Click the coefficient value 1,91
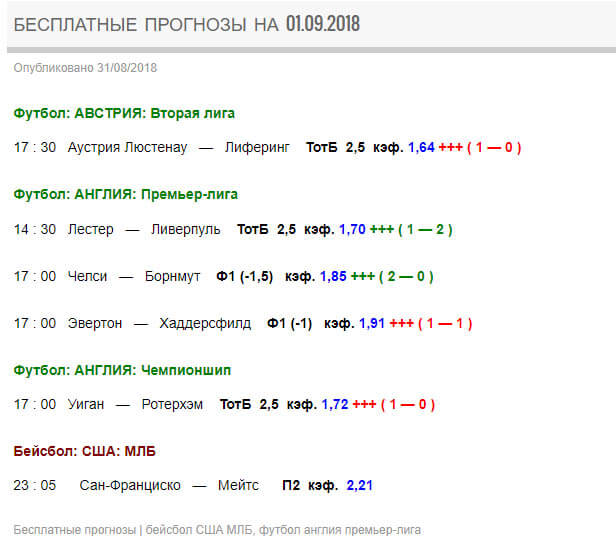Image resolution: width=616 pixels, height=560 pixels. 372,323
